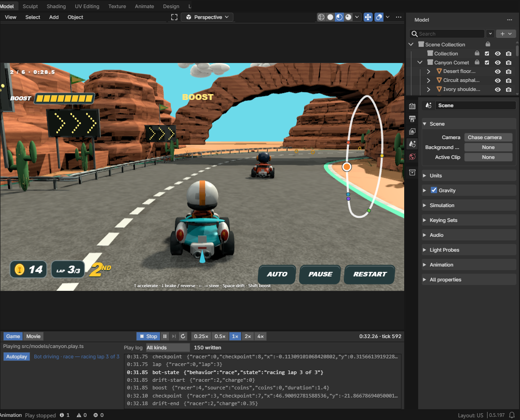
Task: Click the in-game BOOST meter bar
Action: click(x=64, y=99)
